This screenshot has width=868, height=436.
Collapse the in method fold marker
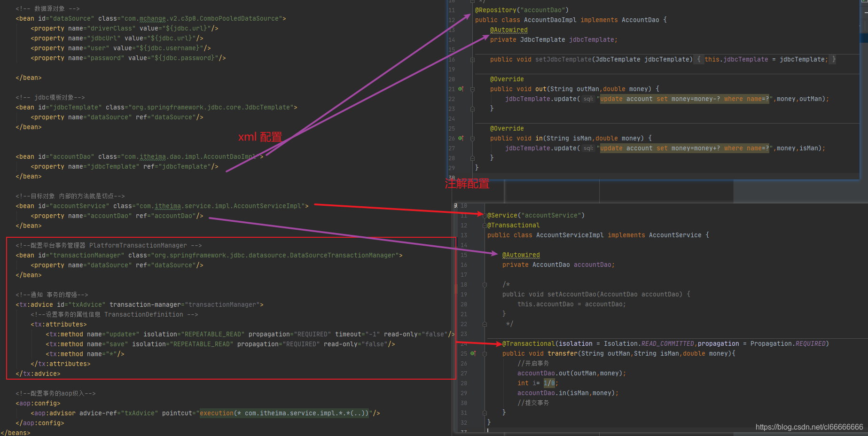(x=472, y=139)
